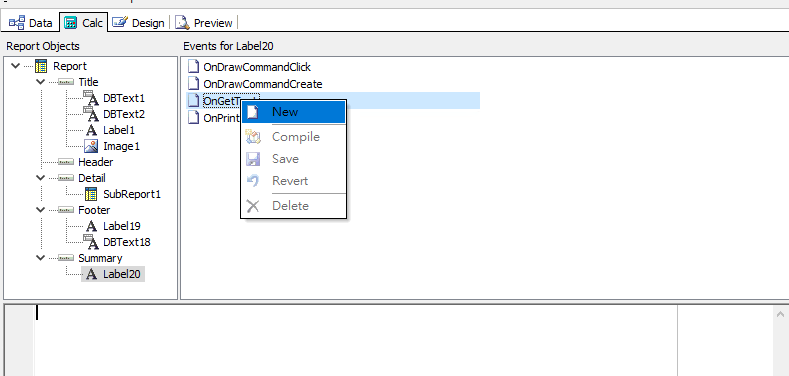This screenshot has height=376, width=789.
Task: Select DBText18 in the tree
Action: click(x=127, y=242)
